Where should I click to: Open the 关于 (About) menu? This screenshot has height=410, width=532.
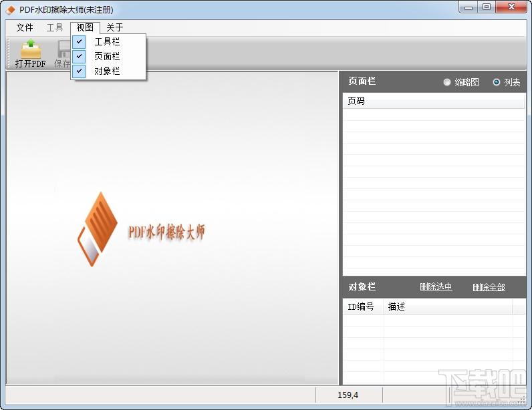click(115, 27)
